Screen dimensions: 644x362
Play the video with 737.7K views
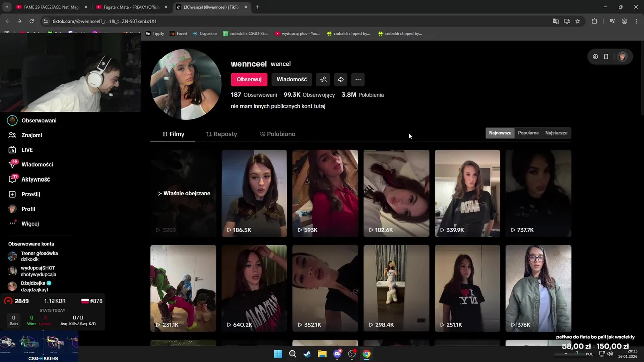(538, 193)
